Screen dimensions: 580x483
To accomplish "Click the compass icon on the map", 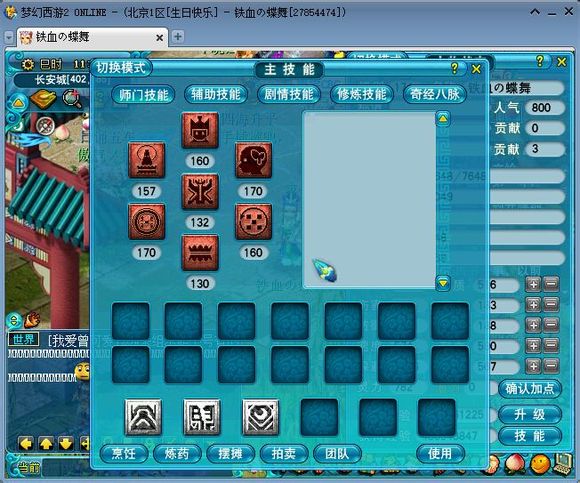I will click(45, 126).
